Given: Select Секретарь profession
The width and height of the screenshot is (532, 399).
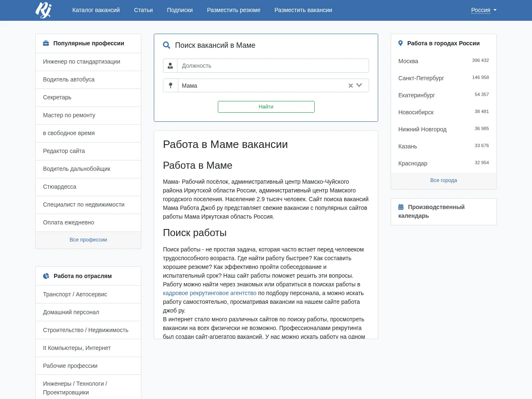Looking at the screenshot, I should (x=88, y=97).
